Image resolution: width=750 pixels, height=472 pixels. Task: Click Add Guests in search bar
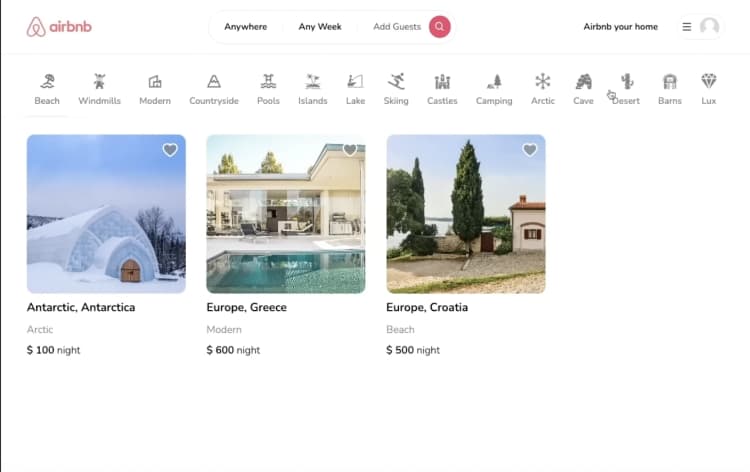point(397,27)
